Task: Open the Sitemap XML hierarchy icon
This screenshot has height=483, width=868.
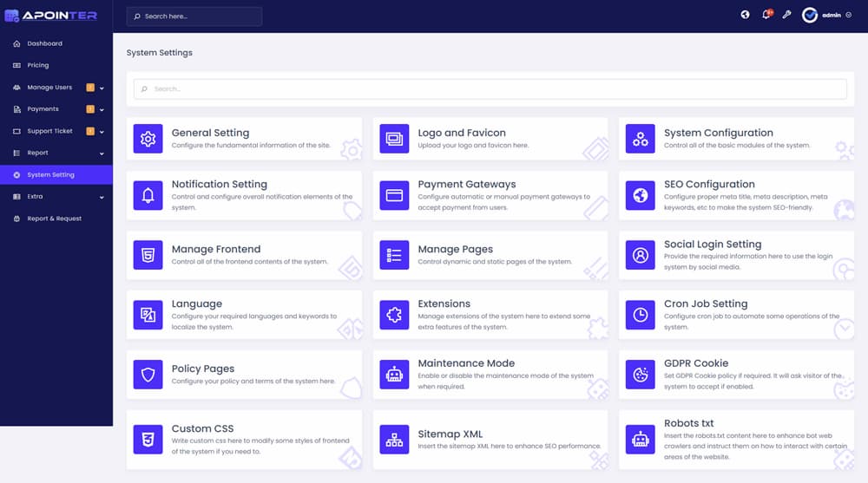Action: tap(394, 440)
